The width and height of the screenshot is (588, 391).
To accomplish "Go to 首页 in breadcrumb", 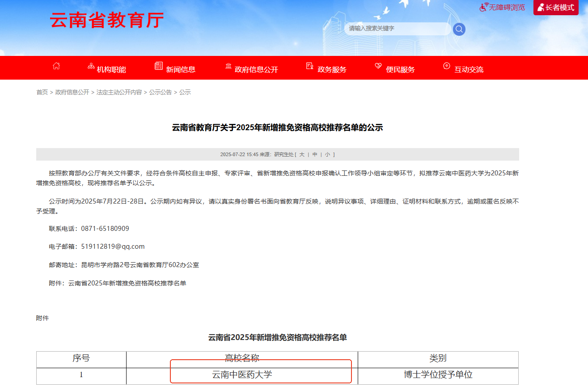I will [x=42, y=92].
